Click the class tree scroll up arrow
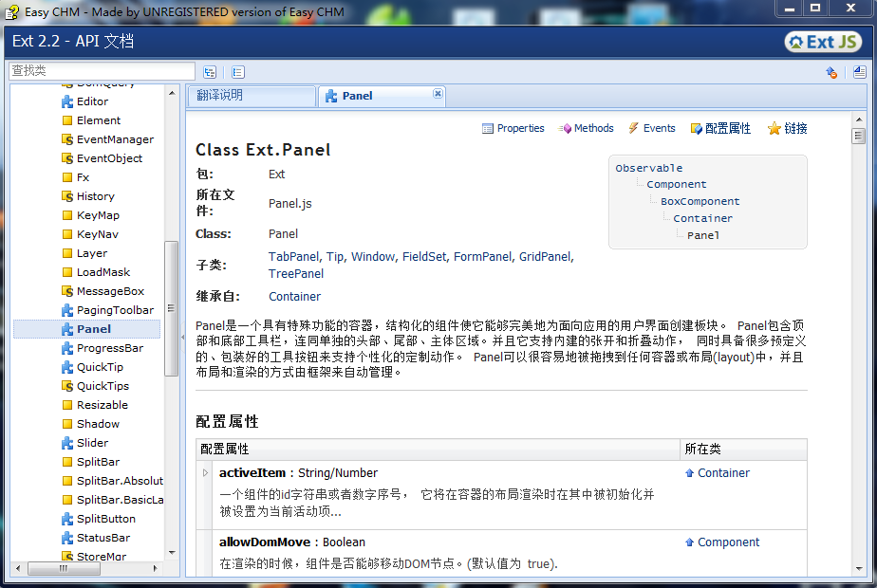Screen dimensions: 877x588 coord(171,93)
